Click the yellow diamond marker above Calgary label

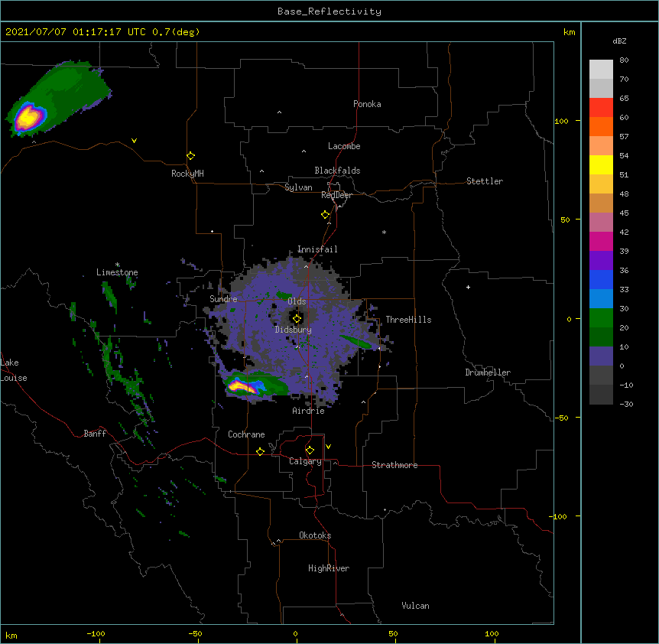click(310, 450)
